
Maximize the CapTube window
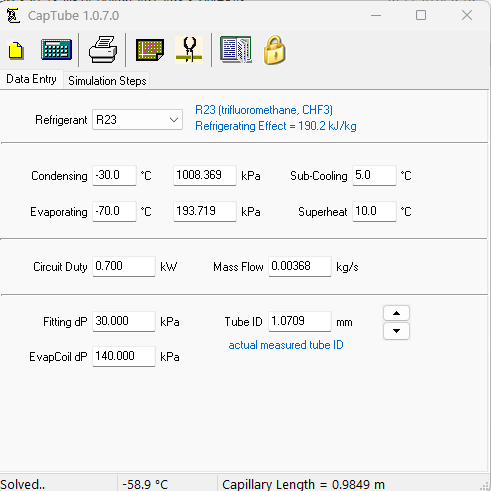(x=421, y=15)
